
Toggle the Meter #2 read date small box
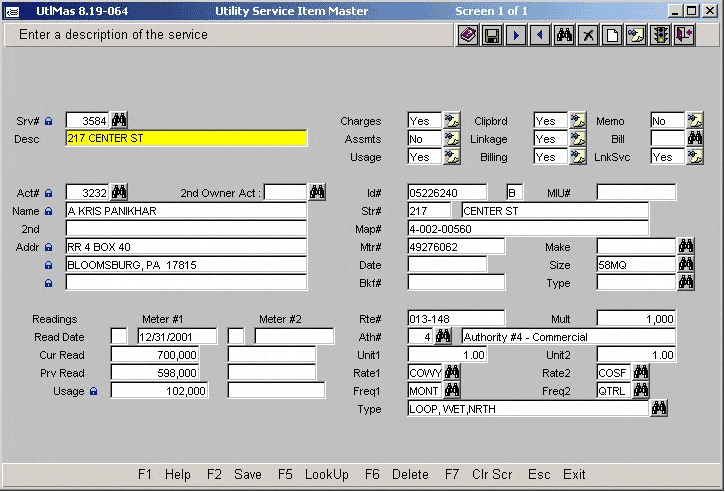coord(236,336)
